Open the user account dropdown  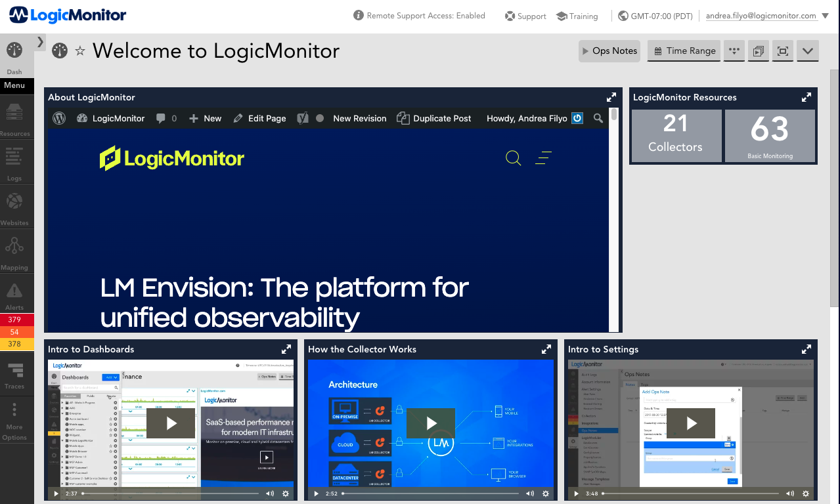click(826, 16)
